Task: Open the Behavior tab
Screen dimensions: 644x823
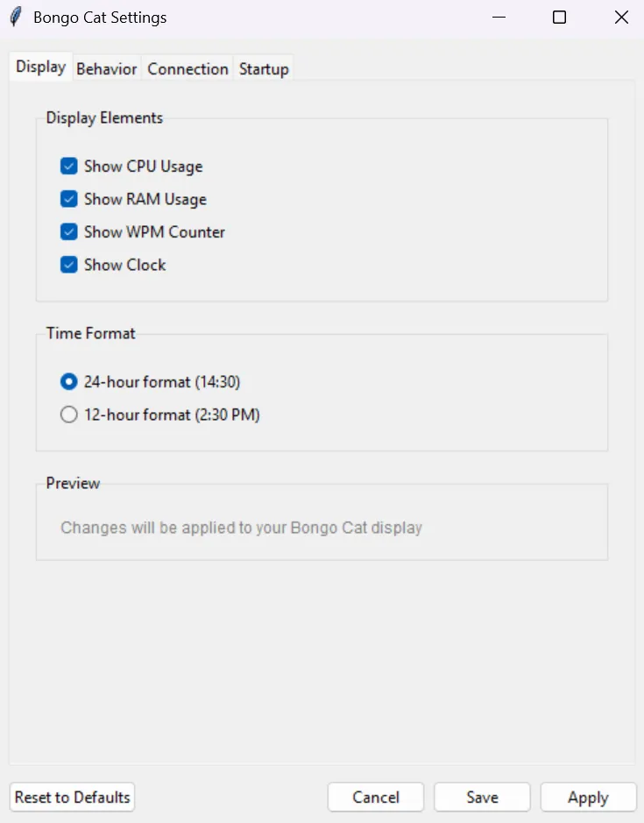Action: tap(106, 69)
